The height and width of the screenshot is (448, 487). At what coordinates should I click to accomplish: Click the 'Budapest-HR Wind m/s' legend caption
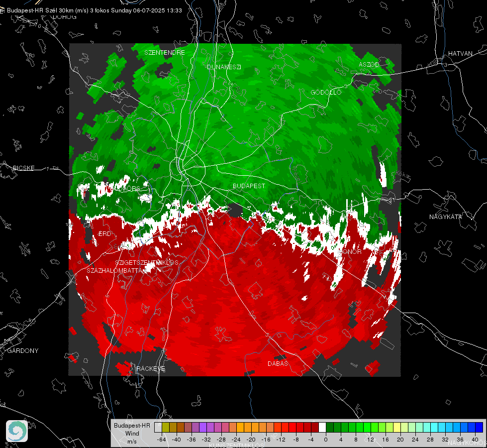point(132,434)
